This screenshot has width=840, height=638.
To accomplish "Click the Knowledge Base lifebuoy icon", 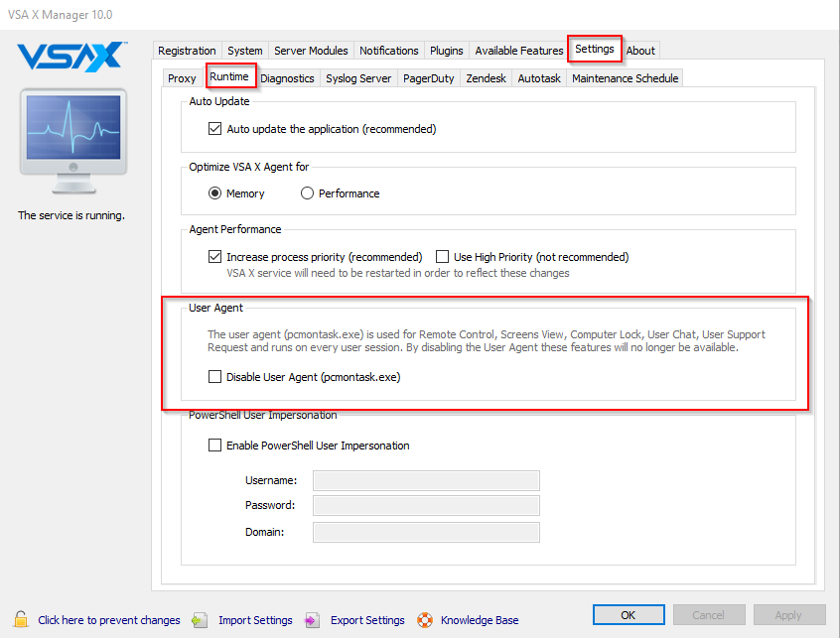I will point(425,620).
